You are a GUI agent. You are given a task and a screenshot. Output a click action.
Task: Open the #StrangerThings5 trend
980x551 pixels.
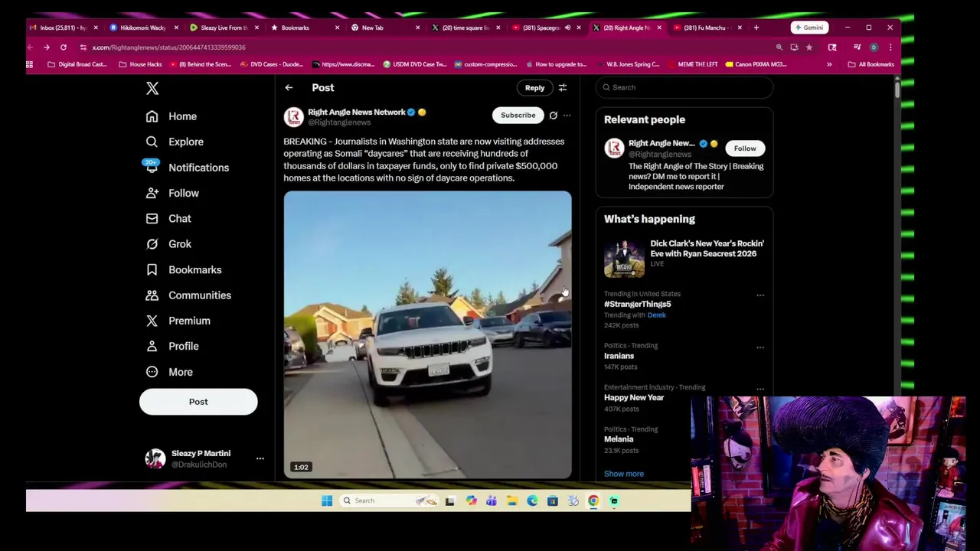click(x=638, y=305)
